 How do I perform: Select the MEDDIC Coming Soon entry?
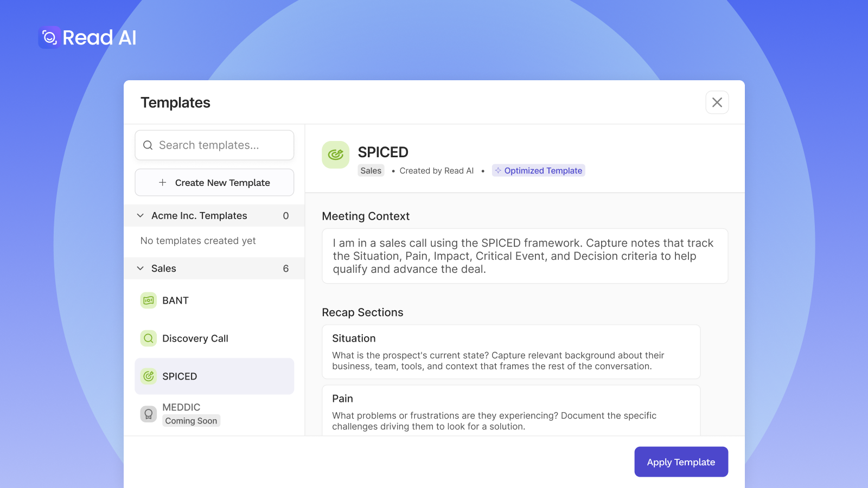click(x=214, y=414)
